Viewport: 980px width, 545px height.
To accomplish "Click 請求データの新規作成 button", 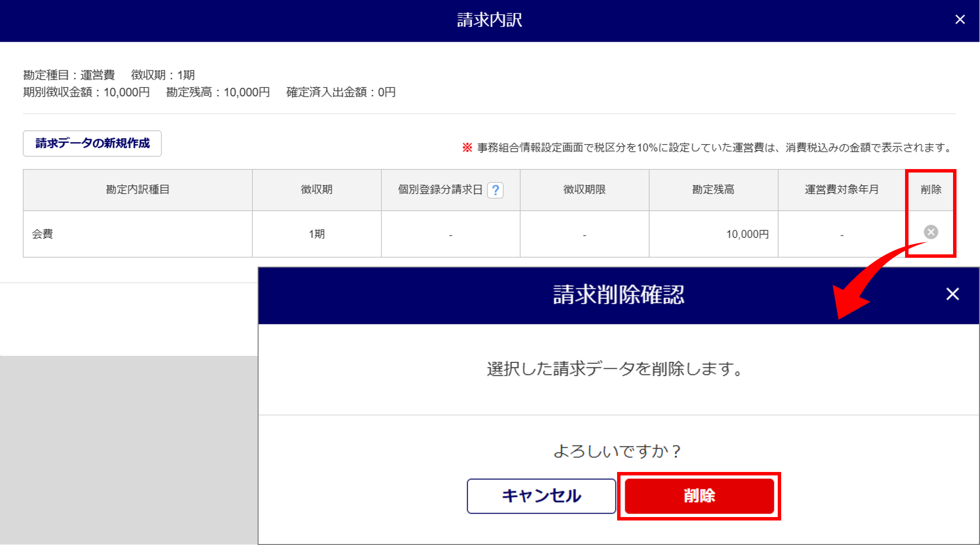I will (x=92, y=144).
